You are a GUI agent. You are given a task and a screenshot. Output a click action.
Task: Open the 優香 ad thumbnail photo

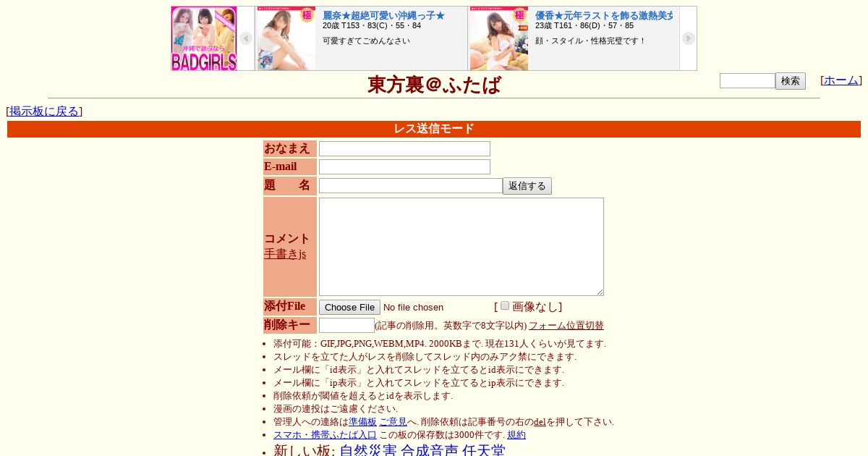coord(498,38)
